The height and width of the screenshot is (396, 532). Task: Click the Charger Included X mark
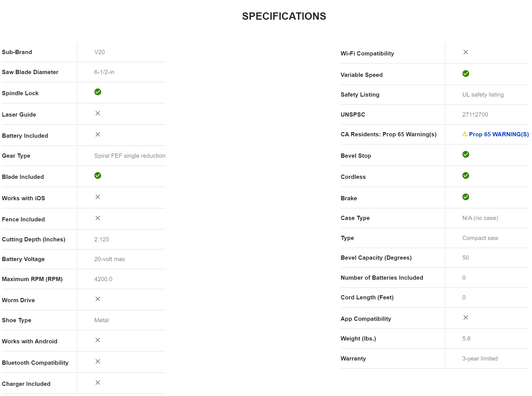click(98, 382)
